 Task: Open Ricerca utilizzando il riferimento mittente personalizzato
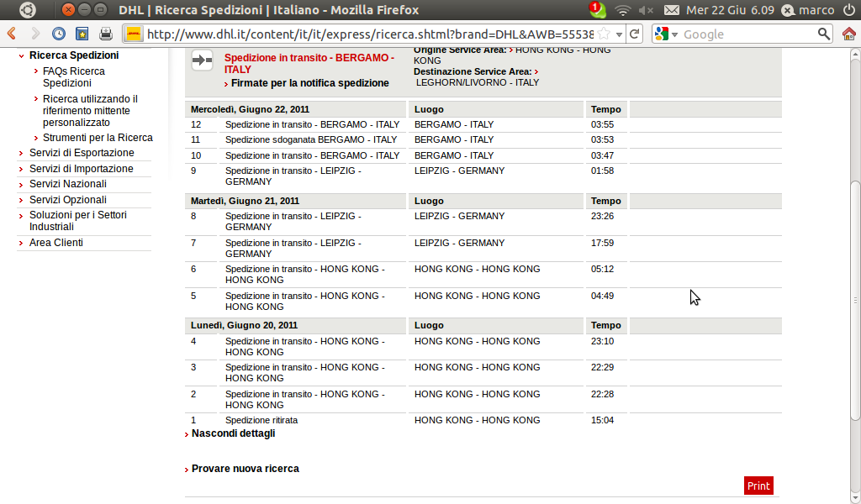(90, 111)
